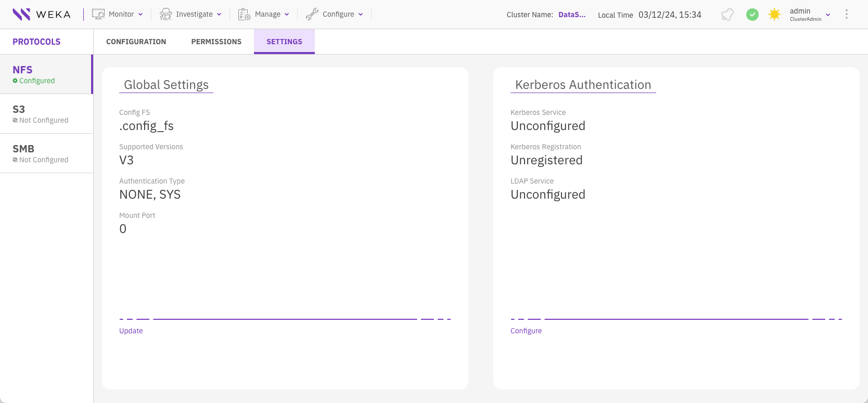Click the green cluster status checkmark
Viewport: 868px width, 403px height.
(x=752, y=15)
